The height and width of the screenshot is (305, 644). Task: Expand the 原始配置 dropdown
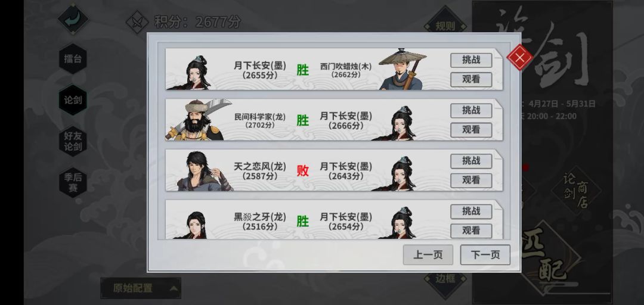(141, 288)
